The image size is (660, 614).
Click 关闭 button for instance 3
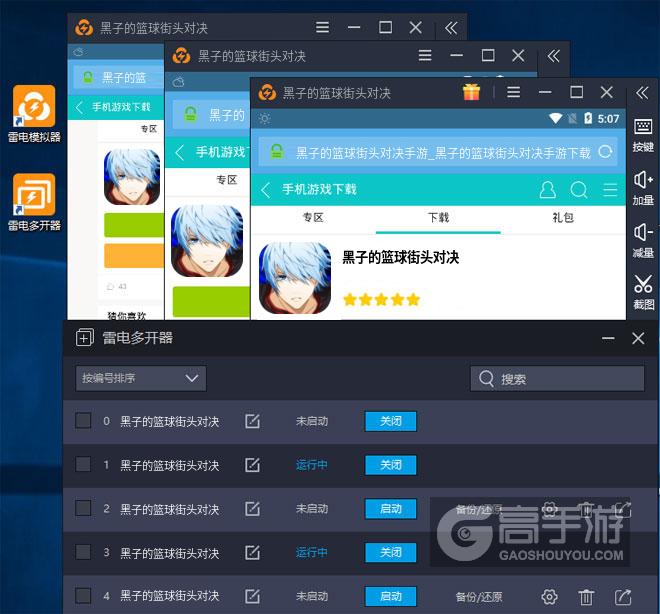pyautogui.click(x=391, y=552)
